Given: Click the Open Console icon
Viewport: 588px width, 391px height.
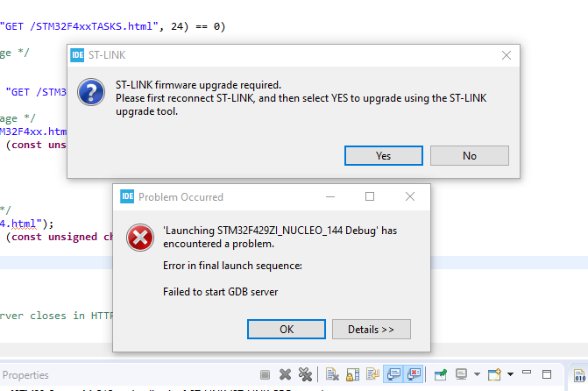Looking at the screenshot, I should [x=494, y=374].
